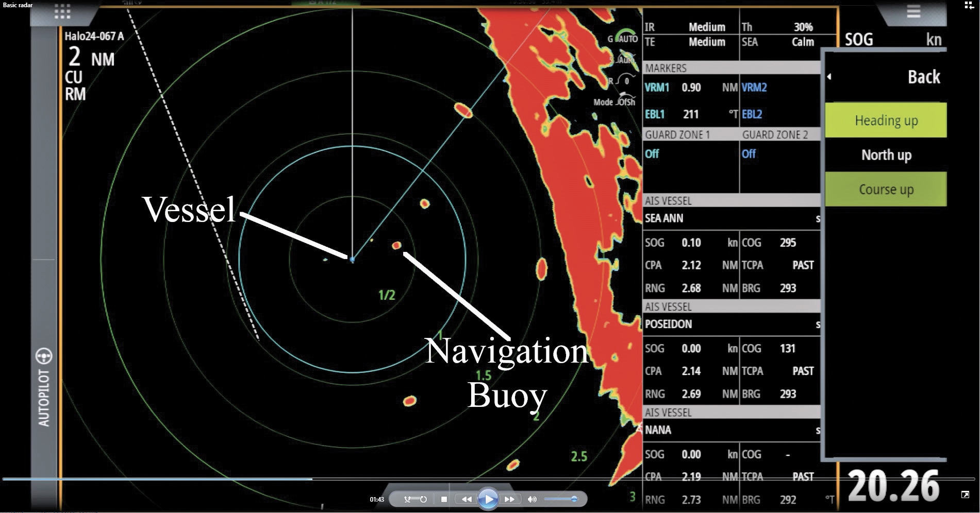Screen dimensions: 980x513
Task: Open the home grid pages icon
Action: 62,12
